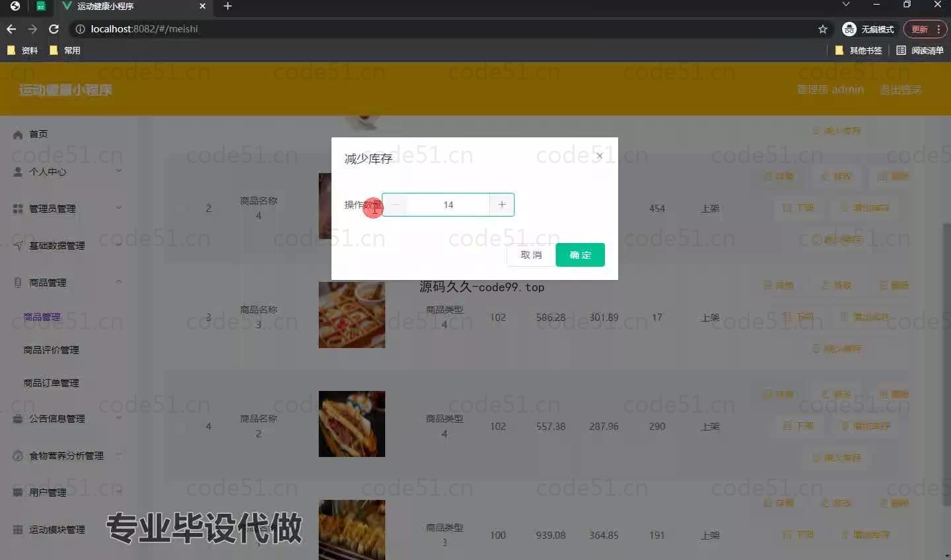Click the 运动健康小程序 header title

[x=65, y=90]
